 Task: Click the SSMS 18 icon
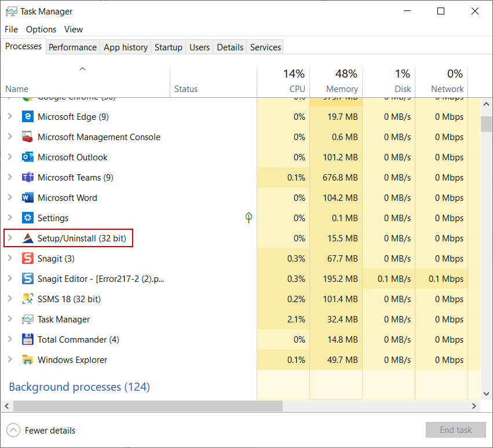[28, 299]
